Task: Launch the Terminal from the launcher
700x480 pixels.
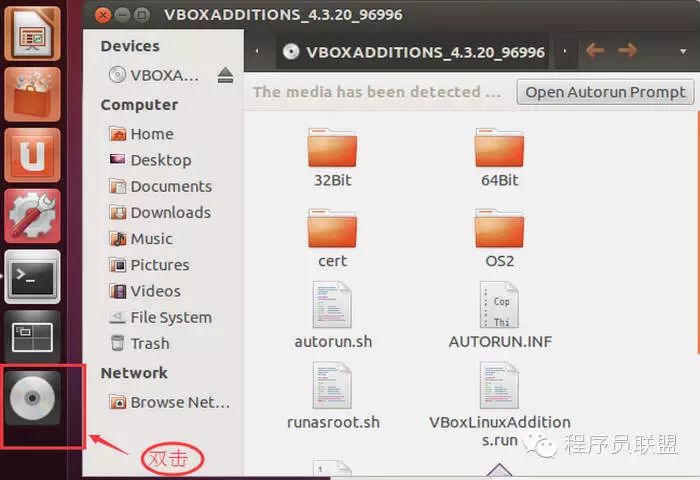Action: [32, 277]
